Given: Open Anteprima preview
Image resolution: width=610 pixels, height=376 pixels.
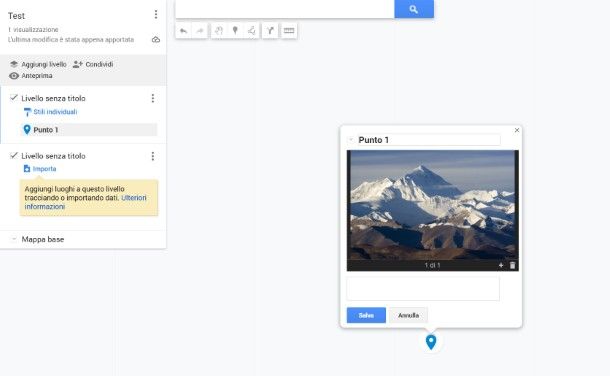Looking at the screenshot, I should coord(31,75).
